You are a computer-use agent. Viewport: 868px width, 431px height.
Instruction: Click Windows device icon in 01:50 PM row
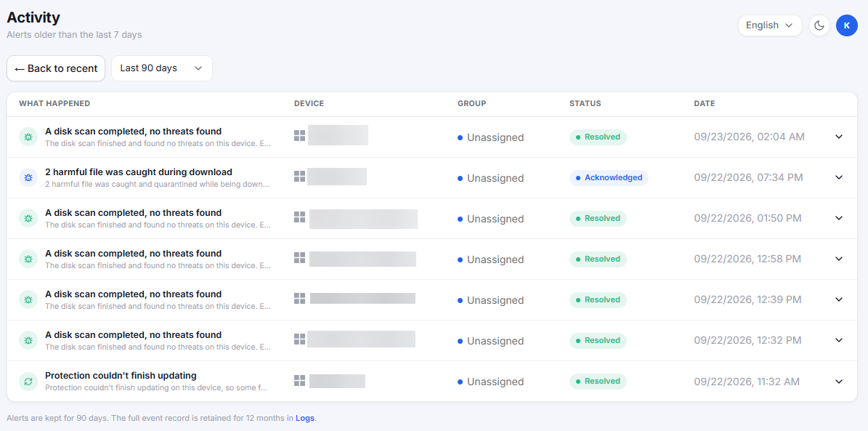(x=299, y=217)
